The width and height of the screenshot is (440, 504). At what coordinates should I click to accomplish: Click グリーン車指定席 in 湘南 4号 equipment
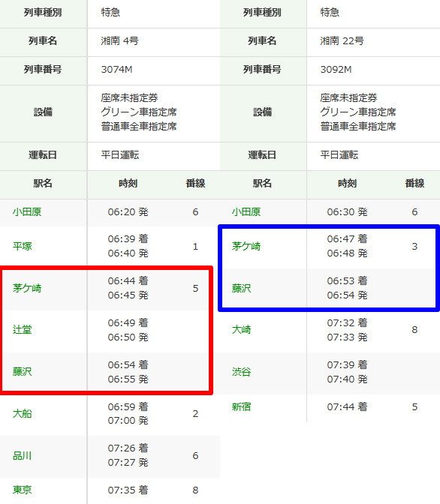[139, 112]
